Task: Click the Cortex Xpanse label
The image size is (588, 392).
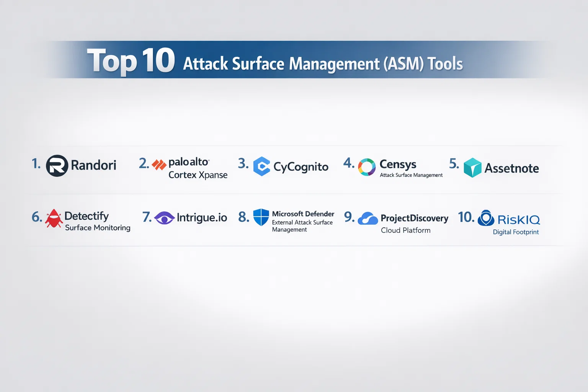Action: coord(198,175)
